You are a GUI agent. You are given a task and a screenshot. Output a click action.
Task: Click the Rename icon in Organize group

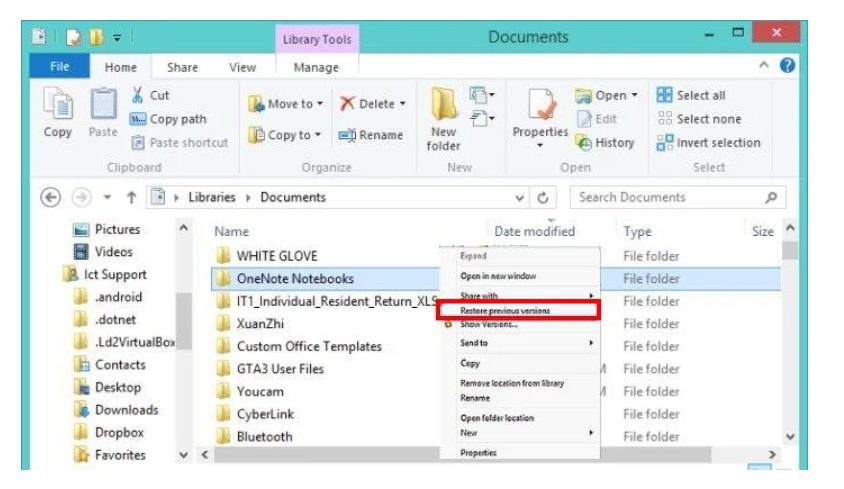point(348,135)
